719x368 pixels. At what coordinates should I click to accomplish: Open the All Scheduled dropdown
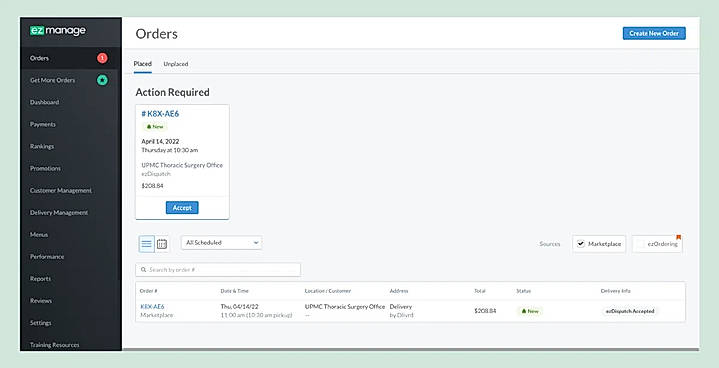pyautogui.click(x=221, y=242)
